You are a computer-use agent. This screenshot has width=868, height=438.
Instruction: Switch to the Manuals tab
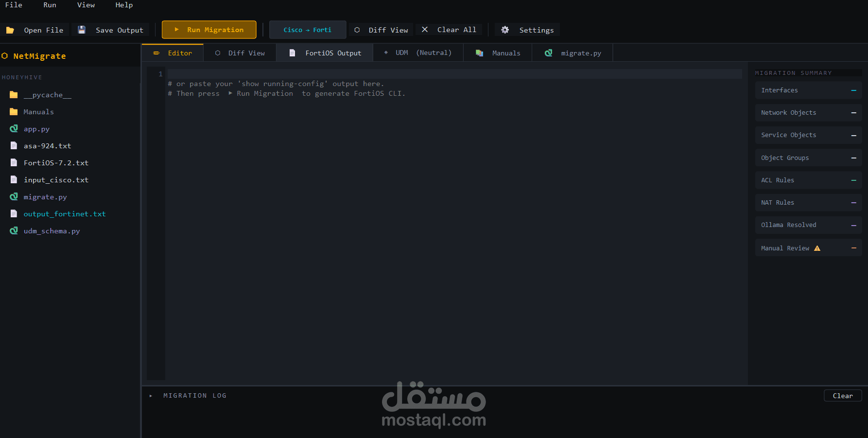coord(498,53)
